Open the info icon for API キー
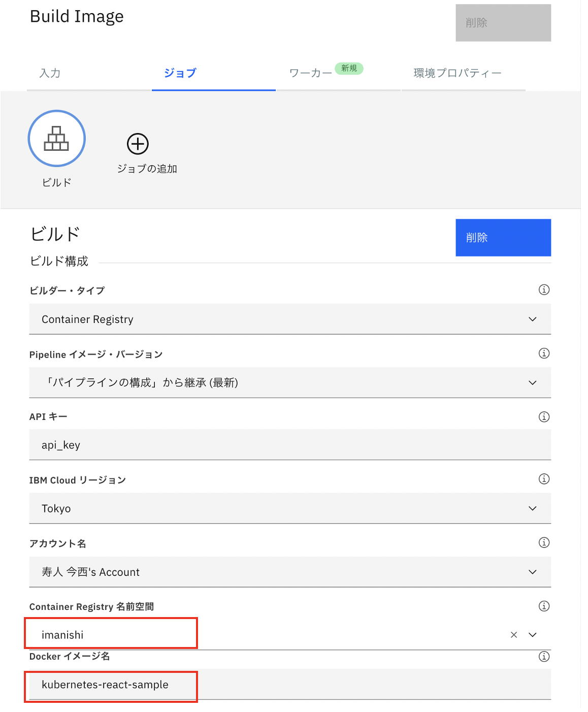588x712 pixels. [544, 416]
